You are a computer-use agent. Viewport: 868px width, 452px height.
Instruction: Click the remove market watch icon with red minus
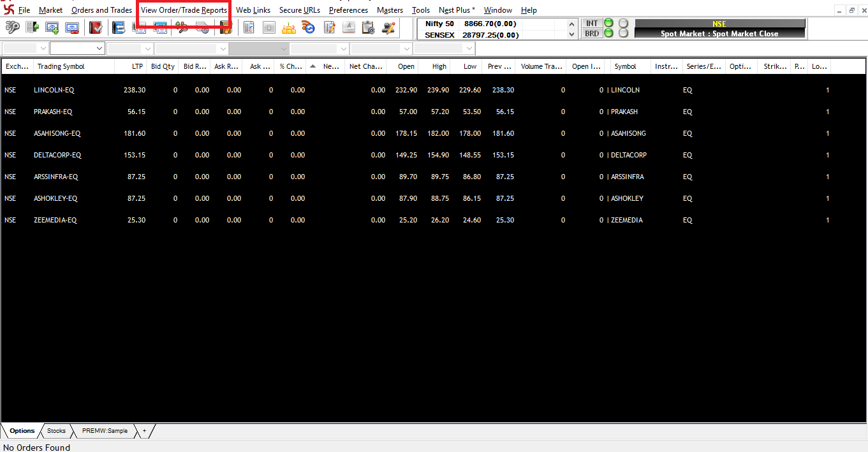point(72,27)
